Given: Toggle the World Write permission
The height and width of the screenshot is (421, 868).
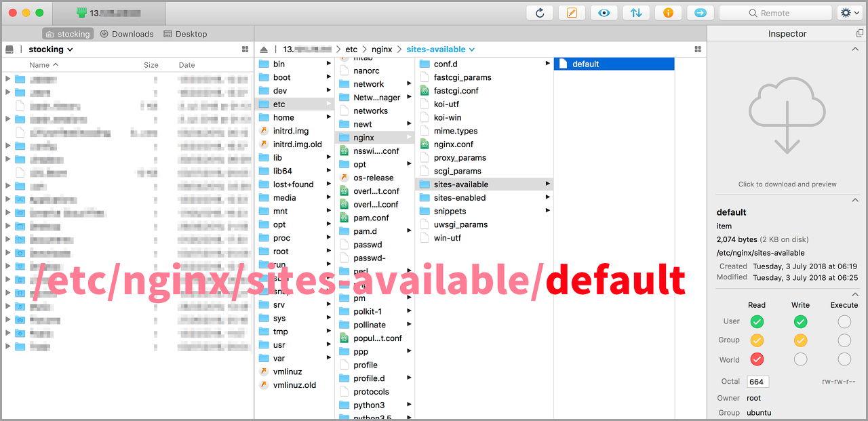Looking at the screenshot, I should click(x=800, y=359).
